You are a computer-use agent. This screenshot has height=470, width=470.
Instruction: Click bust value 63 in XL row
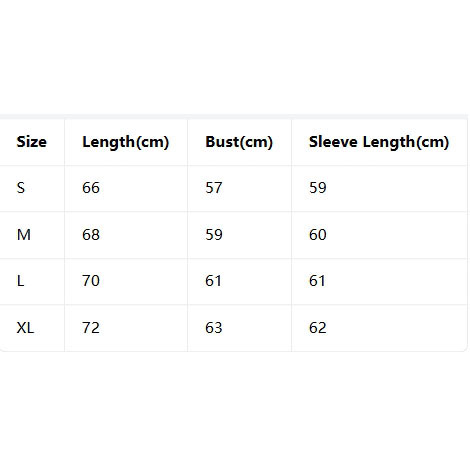pyautogui.click(x=214, y=328)
